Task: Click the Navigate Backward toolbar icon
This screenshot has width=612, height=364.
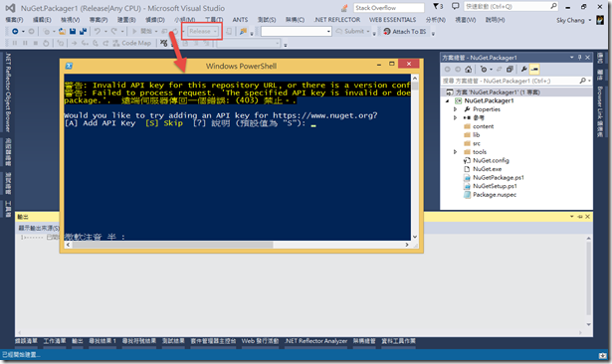Action: click(x=15, y=31)
